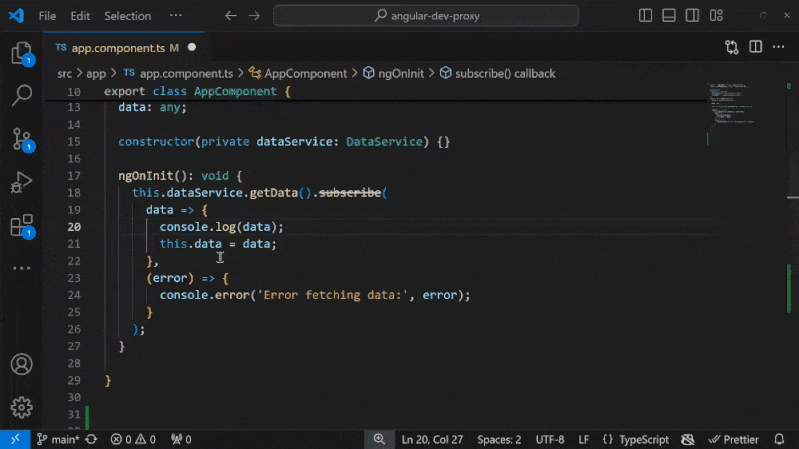Screen dimensions: 799x449
Task: Toggle the secondary side bar layout
Action: (x=691, y=16)
